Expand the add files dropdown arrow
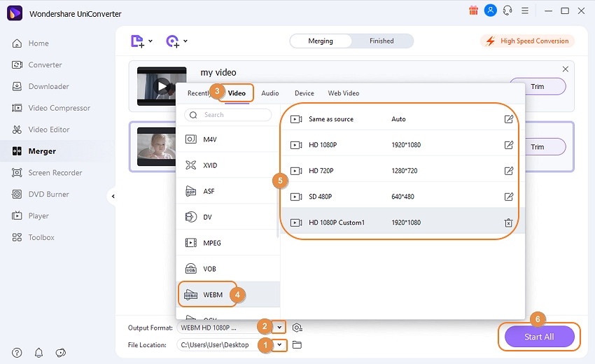 [150, 41]
